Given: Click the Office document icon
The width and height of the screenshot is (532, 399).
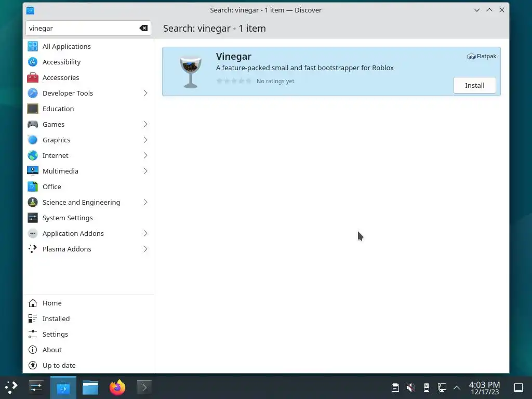Looking at the screenshot, I should tap(33, 187).
